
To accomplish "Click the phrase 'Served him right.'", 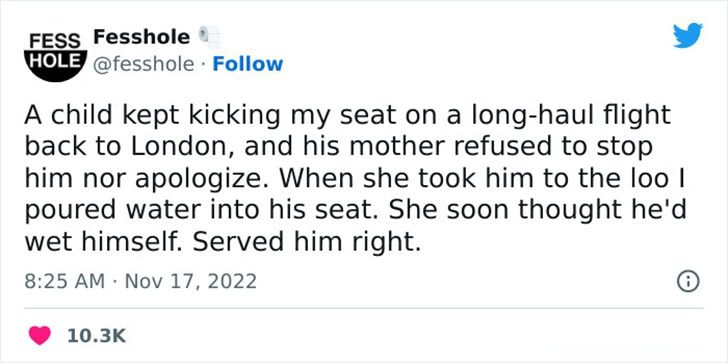I will click(x=307, y=242).
